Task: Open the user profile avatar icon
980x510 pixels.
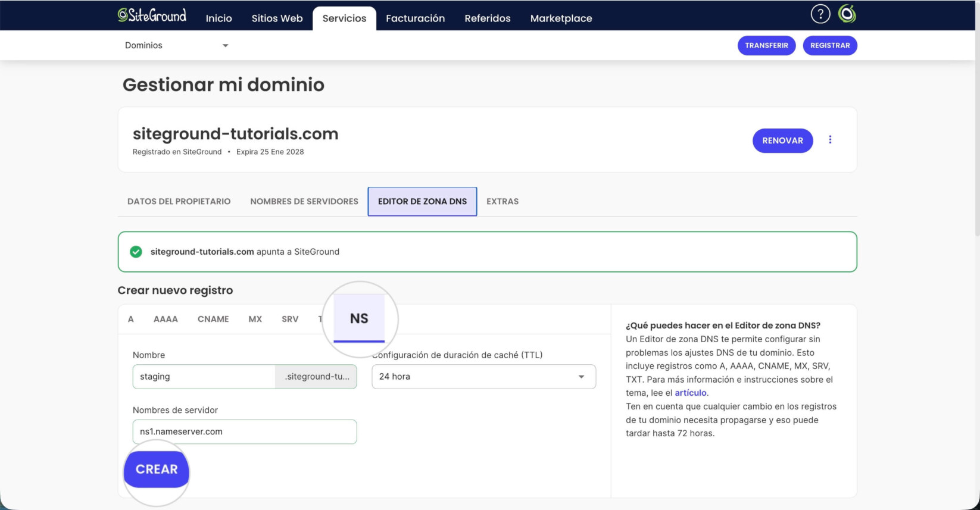Action: pyautogui.click(x=847, y=14)
